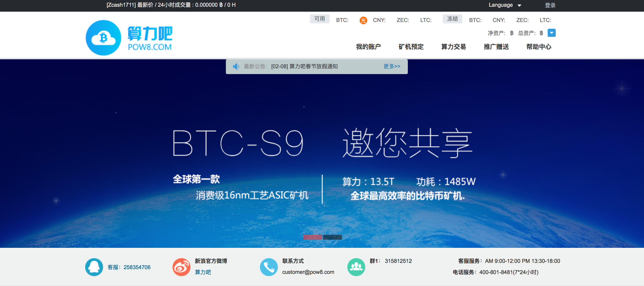Click the BTC-S9 banner image

pyautogui.click(x=322, y=154)
